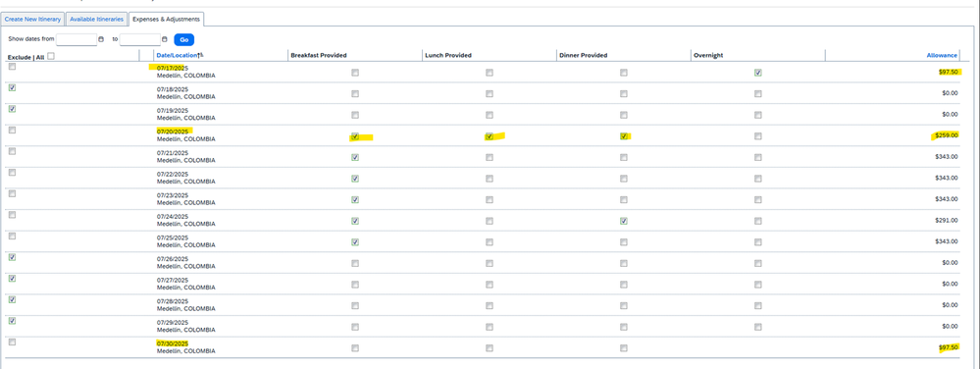980x369 pixels.
Task: Click the Dinner Provided column header
Action: point(583,55)
